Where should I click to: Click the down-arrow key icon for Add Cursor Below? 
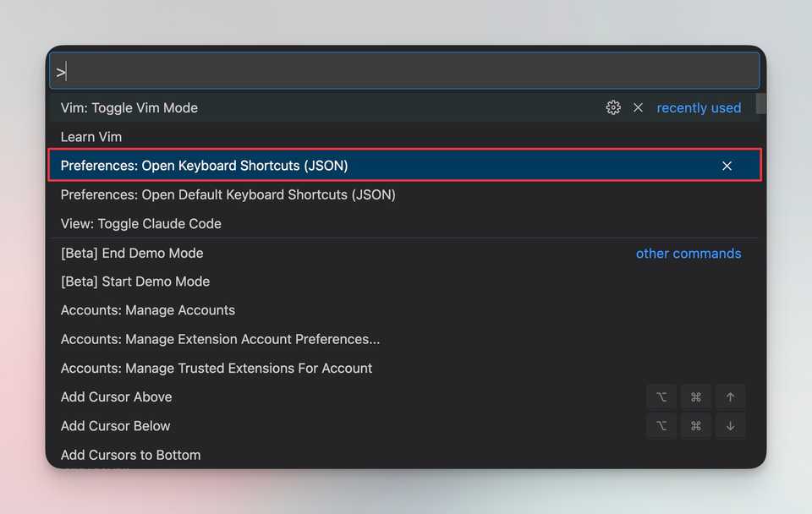click(730, 426)
